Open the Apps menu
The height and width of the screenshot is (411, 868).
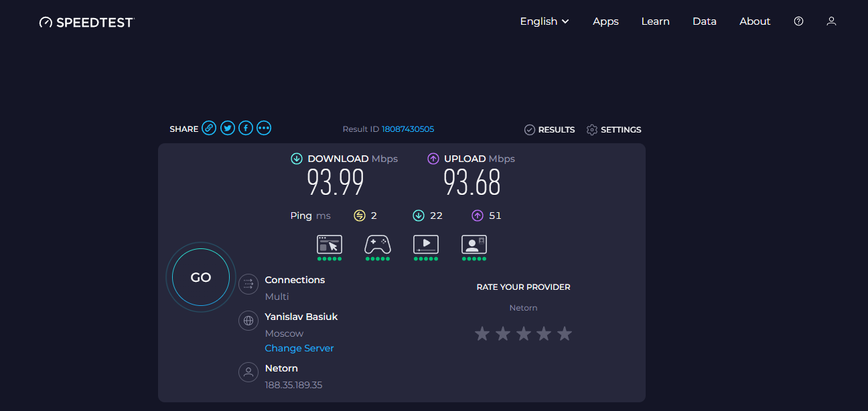pyautogui.click(x=605, y=21)
